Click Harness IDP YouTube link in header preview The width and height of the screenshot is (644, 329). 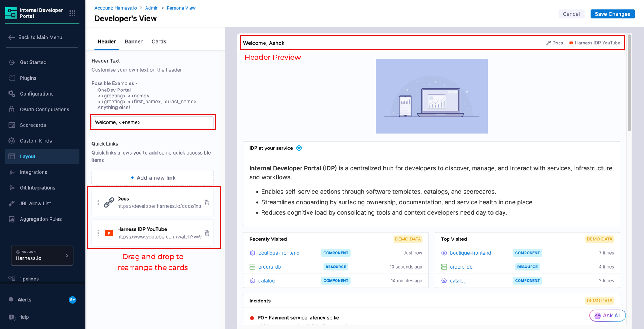[x=595, y=43]
